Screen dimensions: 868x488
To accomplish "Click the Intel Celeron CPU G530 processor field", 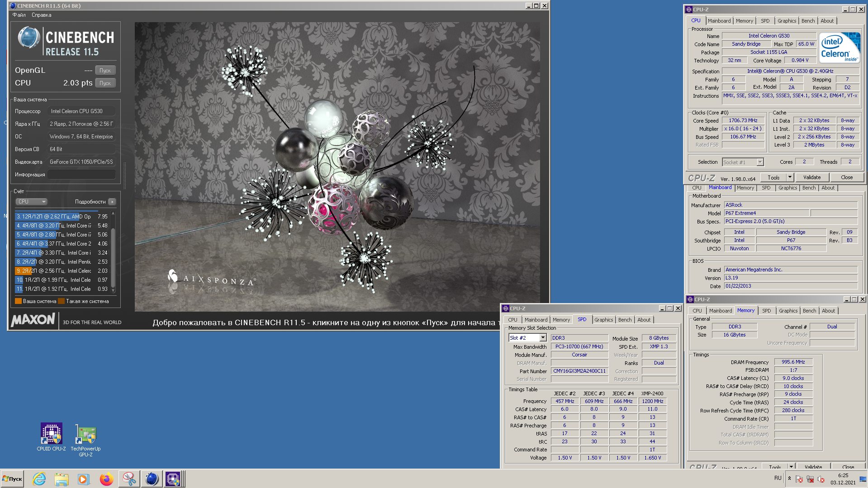I will click(81, 111).
